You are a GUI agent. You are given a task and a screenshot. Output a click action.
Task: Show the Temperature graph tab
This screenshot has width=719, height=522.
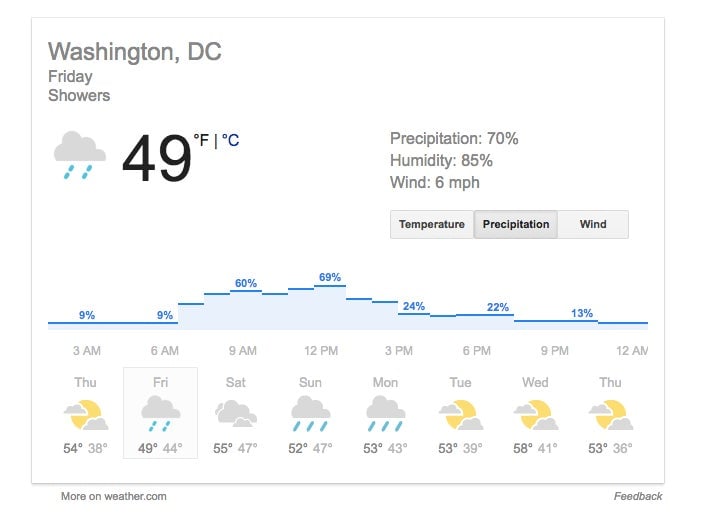point(431,224)
